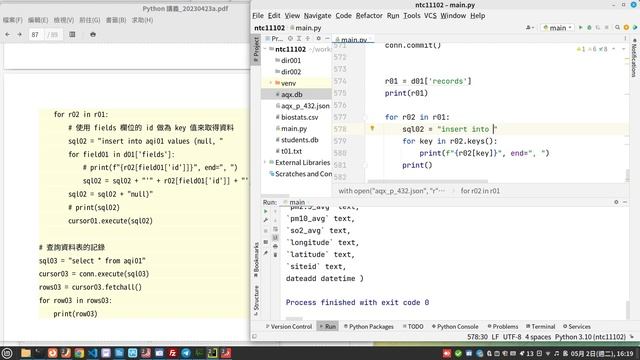640x360 pixels.
Task: Click ntc11102 breadcrumb in navigation bar
Action: (x=269, y=28)
